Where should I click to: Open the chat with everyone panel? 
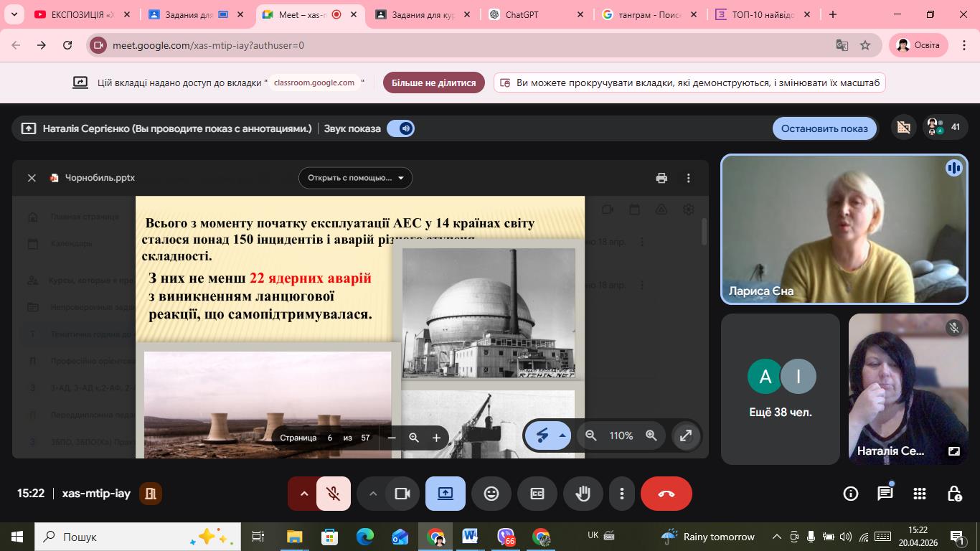tap(885, 494)
